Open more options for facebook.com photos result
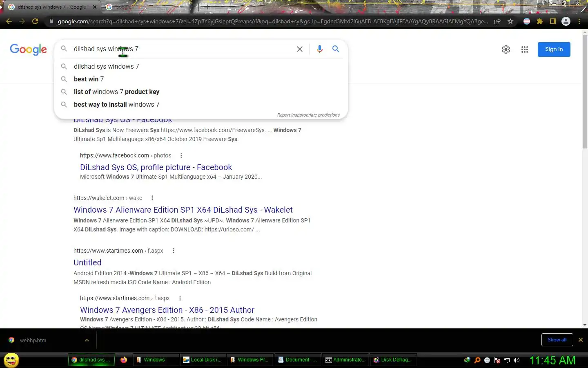588x368 pixels. pyautogui.click(x=181, y=155)
